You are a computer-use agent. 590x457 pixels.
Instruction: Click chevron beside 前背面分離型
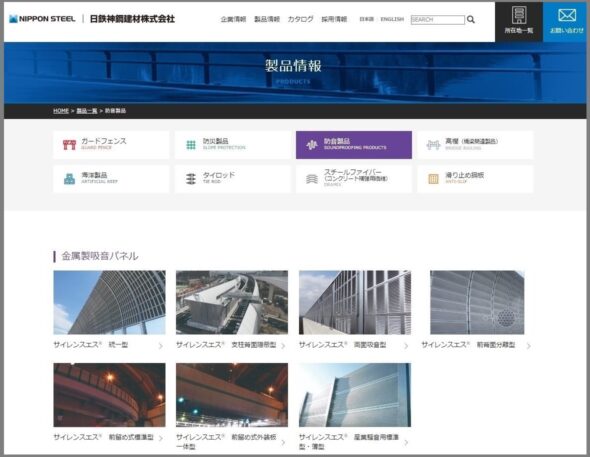click(529, 346)
